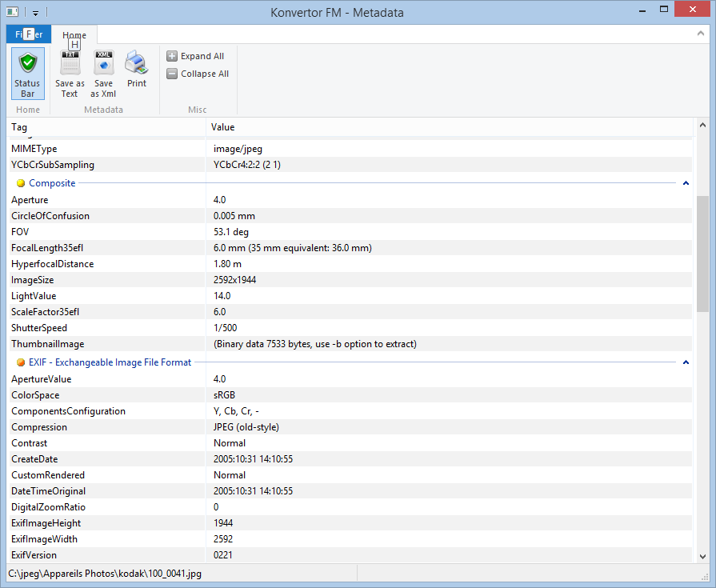Click the scrollbar down arrow
The image size is (716, 588).
(x=702, y=557)
